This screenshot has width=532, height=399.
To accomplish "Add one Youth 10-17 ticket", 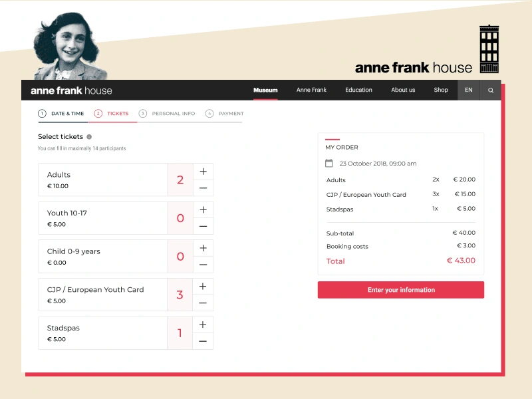I will click(203, 210).
